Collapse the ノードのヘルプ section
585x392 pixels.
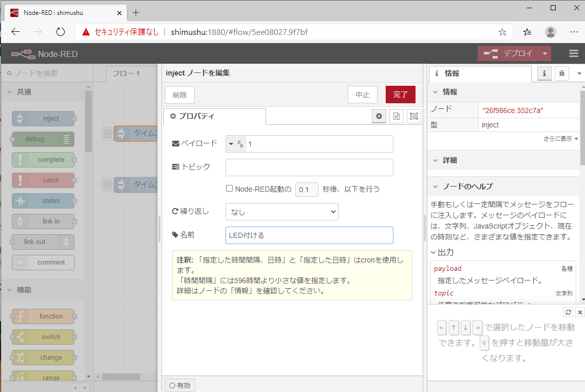click(x=504, y=186)
